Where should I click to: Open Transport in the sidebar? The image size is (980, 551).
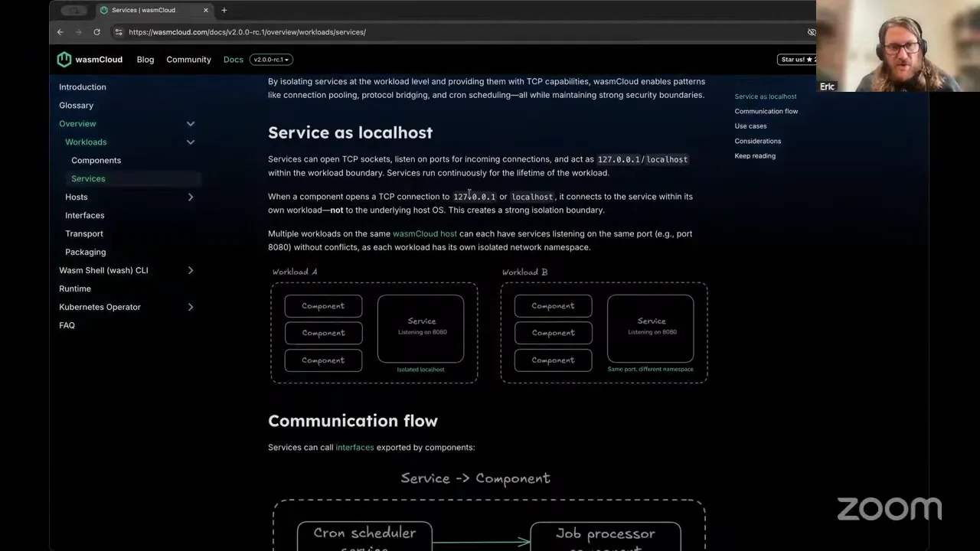point(84,234)
